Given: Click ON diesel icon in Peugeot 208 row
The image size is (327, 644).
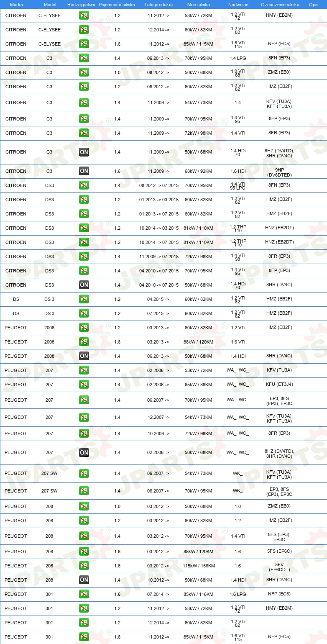Looking at the screenshot, I should point(84,580).
